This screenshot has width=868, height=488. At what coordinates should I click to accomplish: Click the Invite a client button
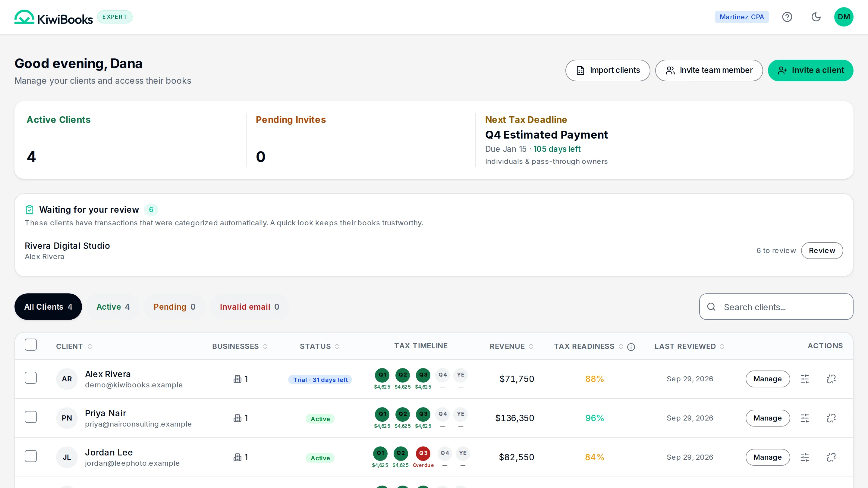(x=810, y=70)
